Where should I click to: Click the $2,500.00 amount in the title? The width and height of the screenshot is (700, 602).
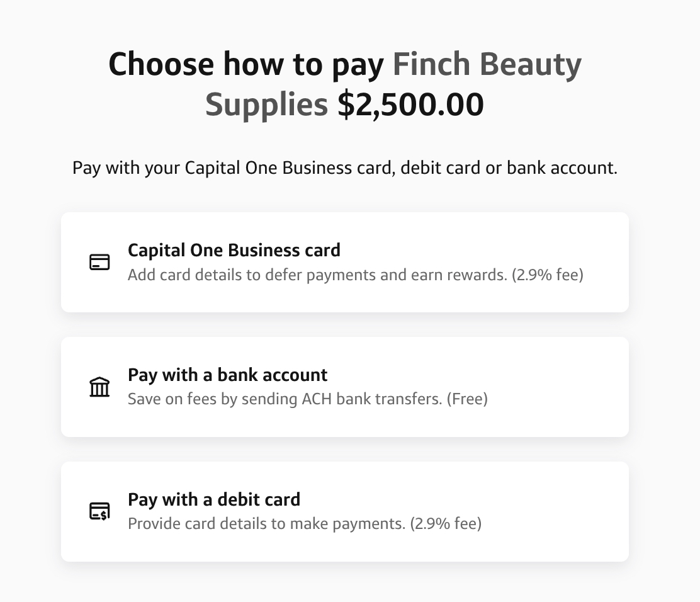tap(412, 103)
